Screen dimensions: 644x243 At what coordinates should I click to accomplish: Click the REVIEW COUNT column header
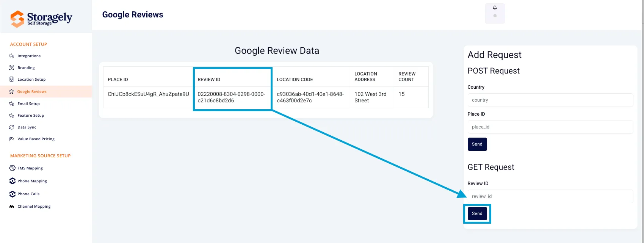click(x=407, y=77)
